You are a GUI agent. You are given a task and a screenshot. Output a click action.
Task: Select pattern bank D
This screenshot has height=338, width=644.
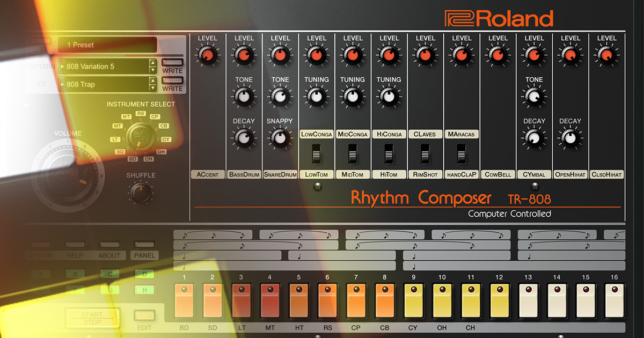click(x=144, y=274)
